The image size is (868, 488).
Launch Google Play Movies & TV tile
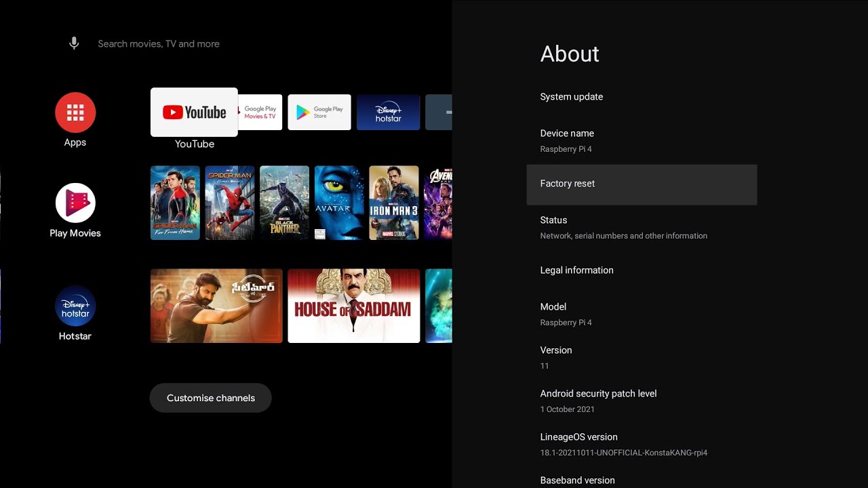pyautogui.click(x=260, y=112)
